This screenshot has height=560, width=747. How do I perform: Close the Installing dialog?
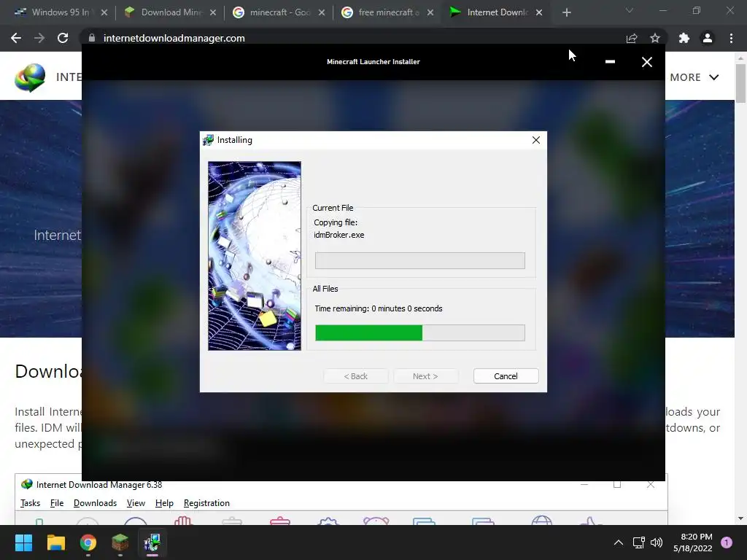pyautogui.click(x=536, y=140)
